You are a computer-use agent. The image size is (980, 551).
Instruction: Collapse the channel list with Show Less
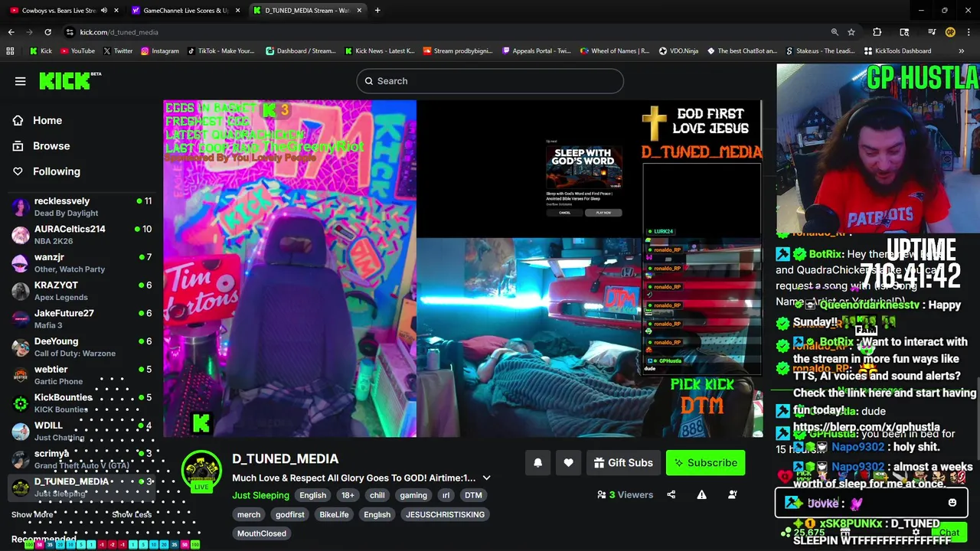[132, 515]
